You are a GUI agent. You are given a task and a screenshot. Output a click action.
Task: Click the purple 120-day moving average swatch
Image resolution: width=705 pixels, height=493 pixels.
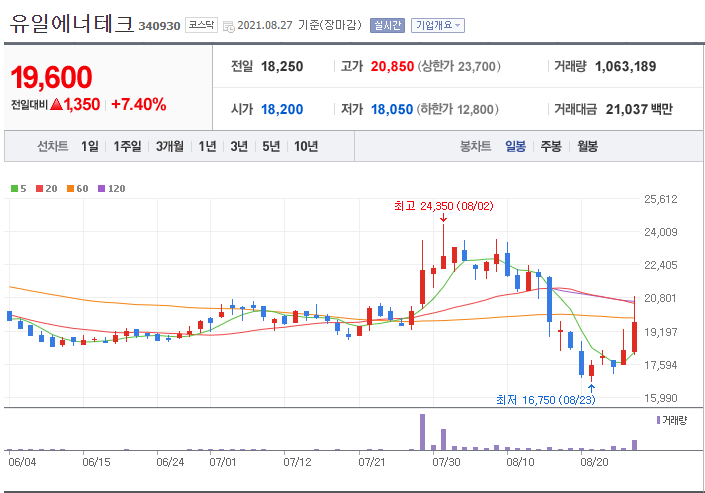click(x=102, y=188)
